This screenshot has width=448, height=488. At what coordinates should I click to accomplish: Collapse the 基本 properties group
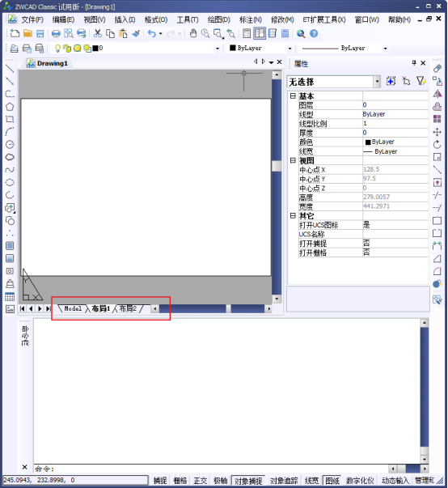click(293, 95)
